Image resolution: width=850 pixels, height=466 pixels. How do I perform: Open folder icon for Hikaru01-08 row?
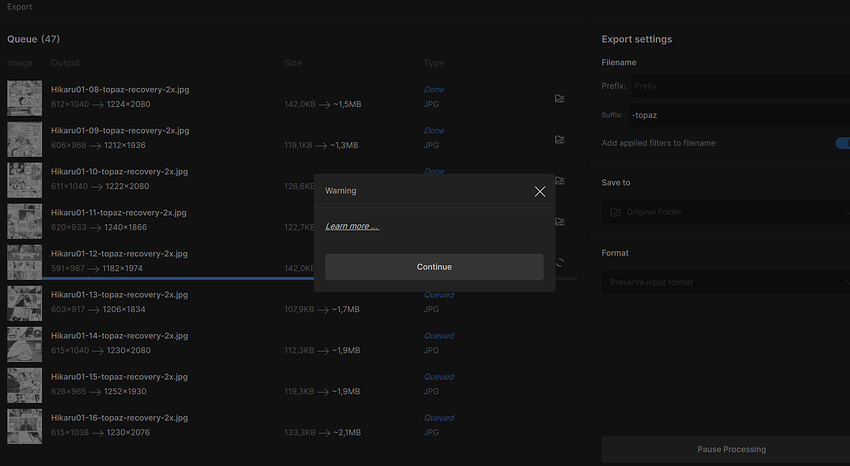tap(560, 98)
